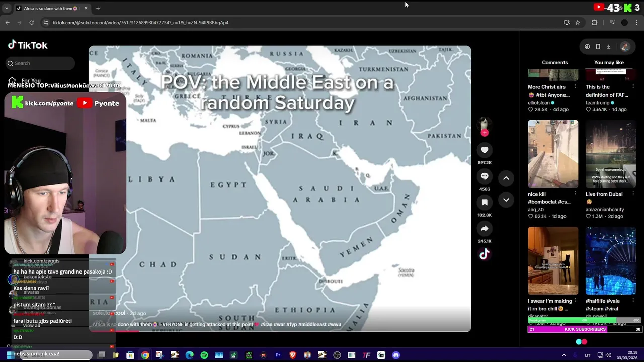Show hidden tray icons chevron
Screen dimensions: 644x362
(x=564, y=355)
